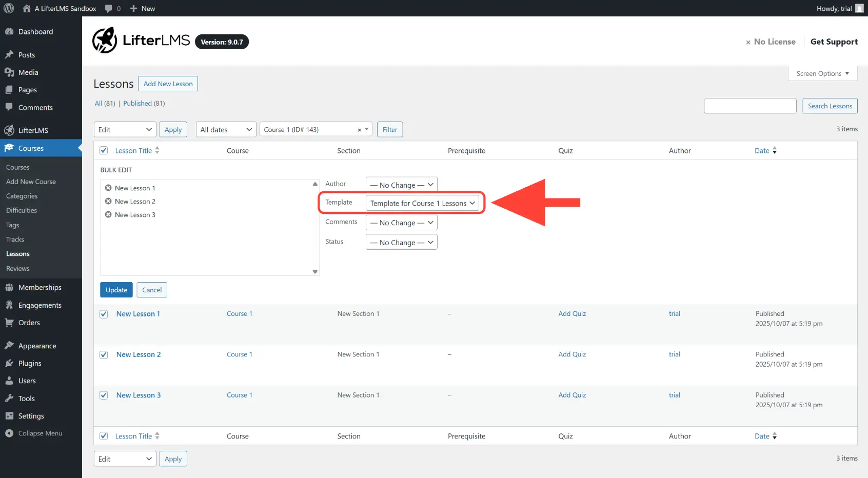Click the Update button
Image resolution: width=868 pixels, height=478 pixels.
tap(116, 290)
